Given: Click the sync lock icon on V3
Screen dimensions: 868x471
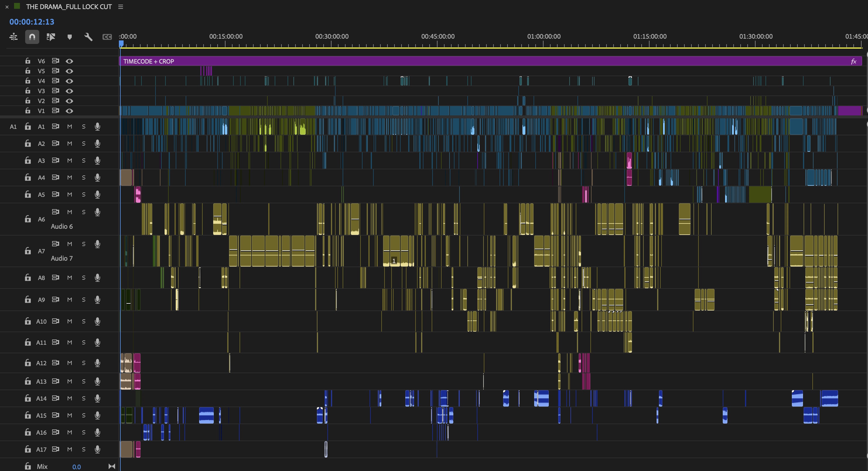Looking at the screenshot, I should (55, 91).
